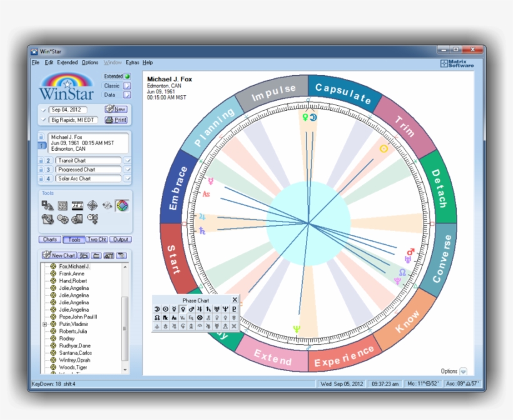Expand the Classic dropdown arrow
513x420 pixels.
pyautogui.click(x=126, y=85)
